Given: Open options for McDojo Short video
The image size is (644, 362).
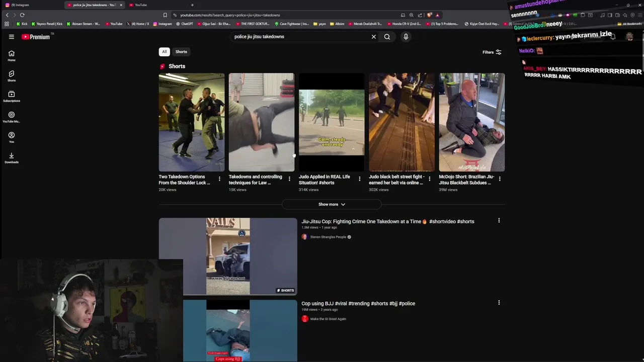Looking at the screenshot, I should [499, 179].
